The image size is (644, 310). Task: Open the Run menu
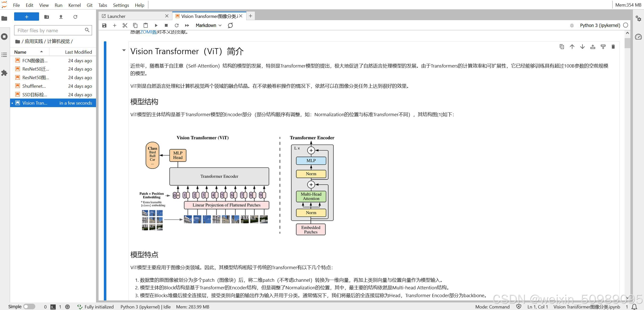coord(58,5)
